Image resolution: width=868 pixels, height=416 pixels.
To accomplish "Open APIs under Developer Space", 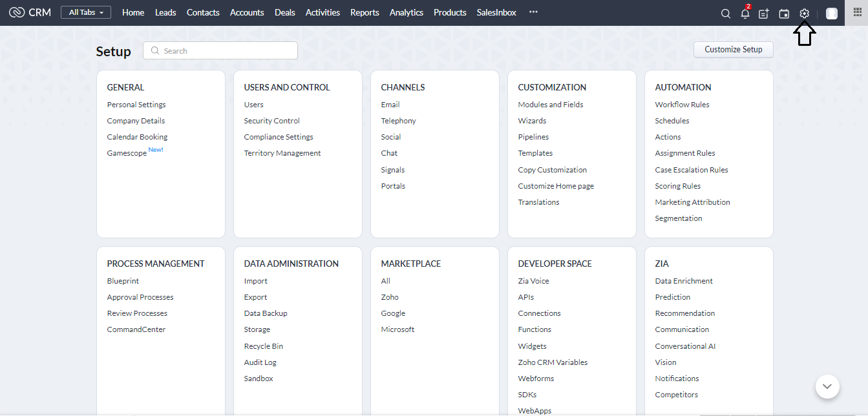I will pyautogui.click(x=526, y=297).
